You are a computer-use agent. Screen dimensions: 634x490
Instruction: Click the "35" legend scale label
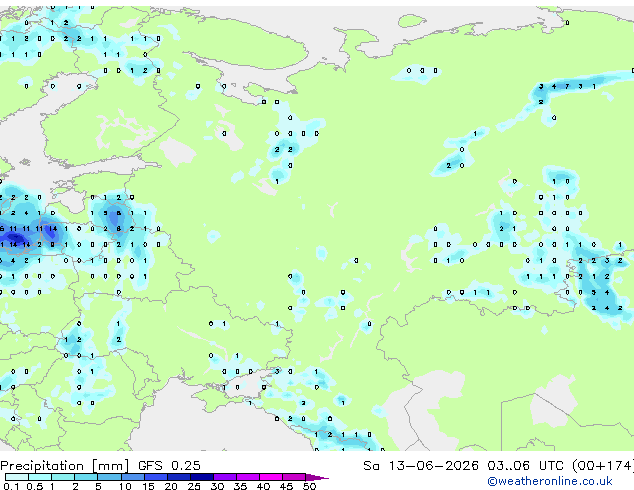pos(241,486)
